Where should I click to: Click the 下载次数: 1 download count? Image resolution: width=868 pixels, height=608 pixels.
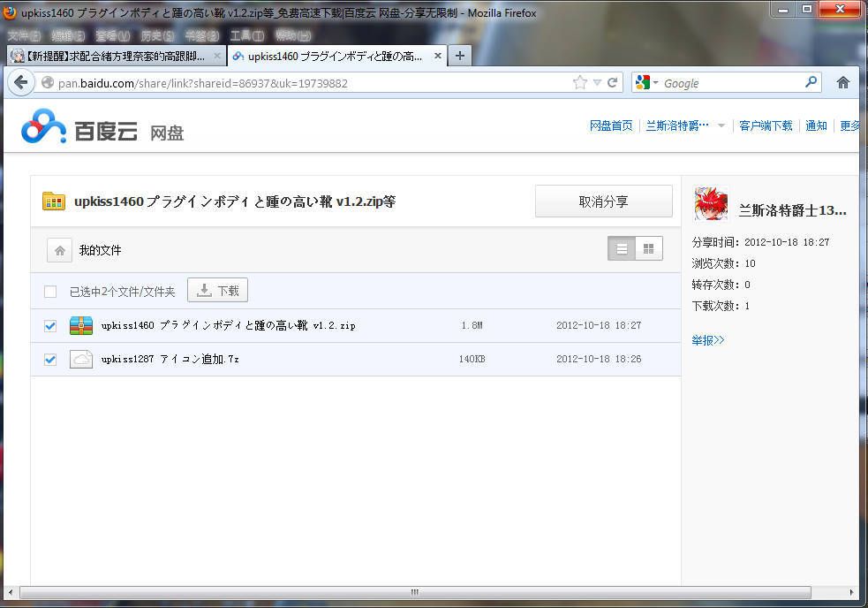(x=721, y=306)
